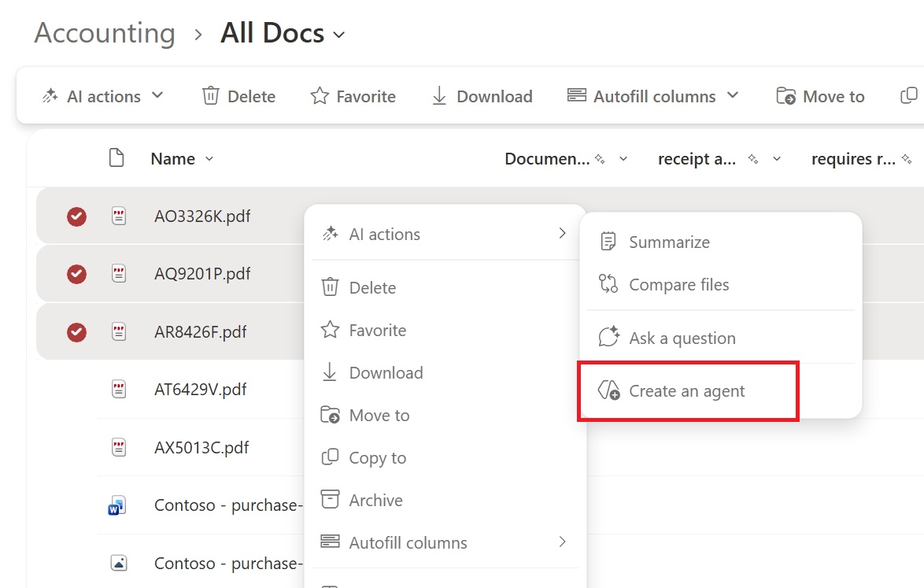The width and height of the screenshot is (924, 588).
Task: Open the Accounting breadcrumb link
Action: pyautogui.click(x=104, y=33)
